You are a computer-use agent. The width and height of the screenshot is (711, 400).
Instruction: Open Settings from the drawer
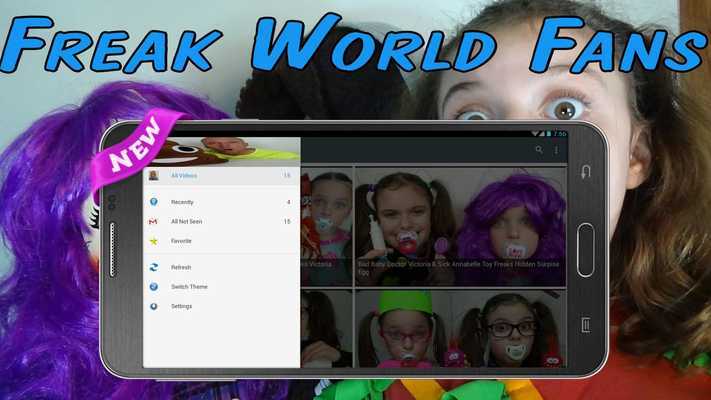point(221,306)
